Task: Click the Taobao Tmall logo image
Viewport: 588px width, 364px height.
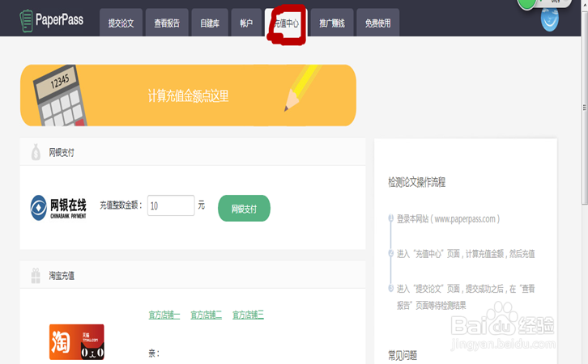Action: tap(76, 342)
